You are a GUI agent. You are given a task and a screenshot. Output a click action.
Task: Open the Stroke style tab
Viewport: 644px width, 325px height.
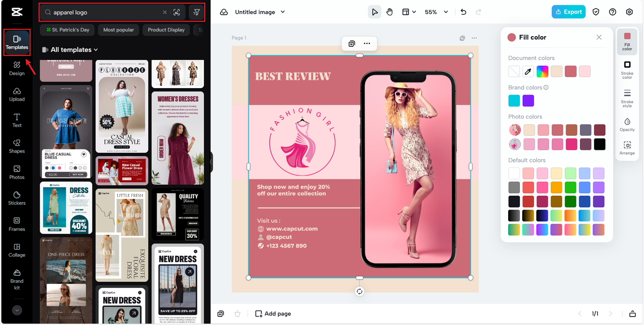click(627, 99)
